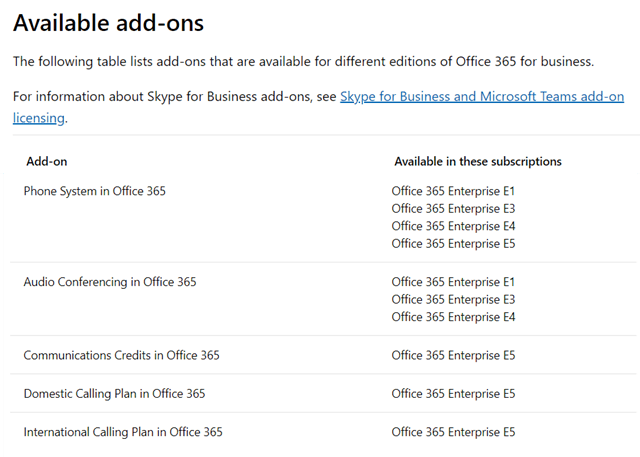
Task: Select 'Available in these subscriptions' column header
Action: [478, 162]
